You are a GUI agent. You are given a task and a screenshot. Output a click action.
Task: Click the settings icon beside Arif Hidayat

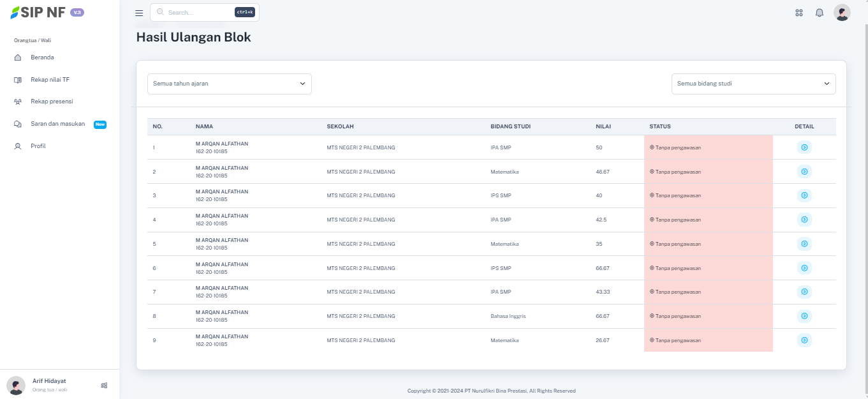(x=105, y=385)
